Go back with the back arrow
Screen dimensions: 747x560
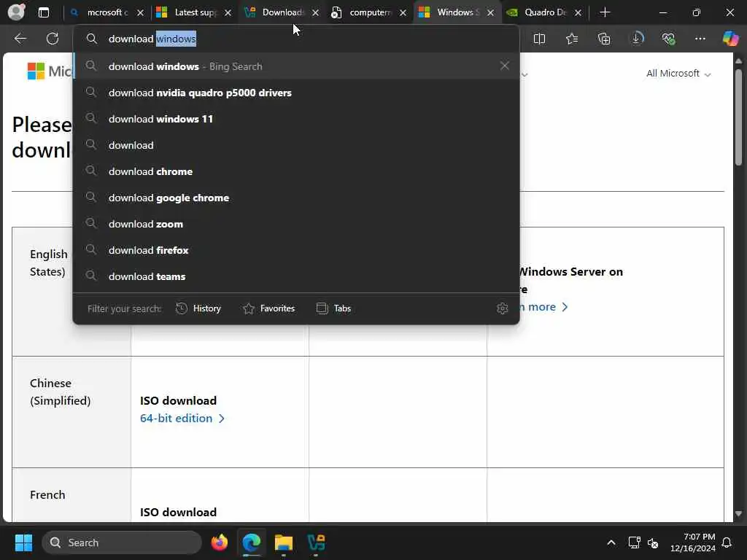[x=20, y=39]
